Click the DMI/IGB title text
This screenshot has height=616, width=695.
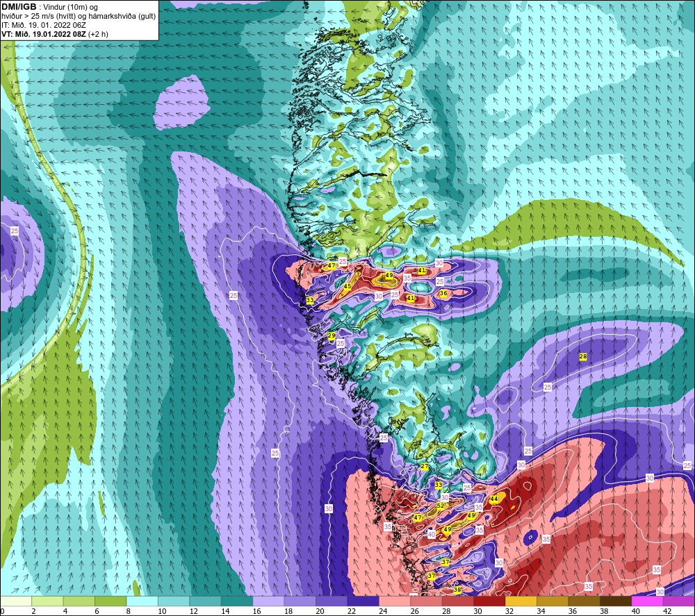[x=19, y=7]
